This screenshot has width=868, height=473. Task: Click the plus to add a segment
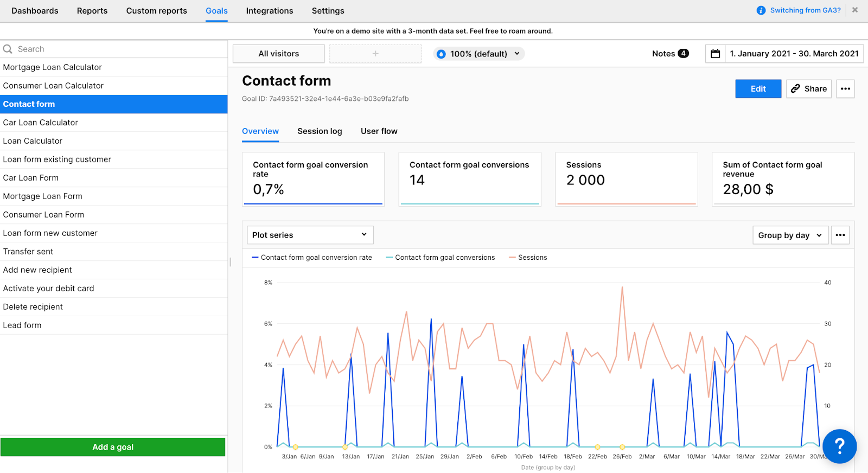[x=375, y=54]
